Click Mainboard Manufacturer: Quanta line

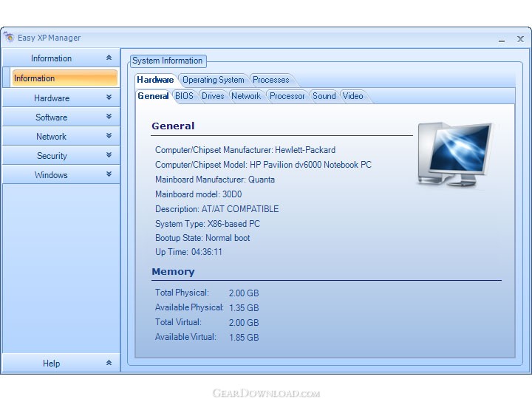215,180
